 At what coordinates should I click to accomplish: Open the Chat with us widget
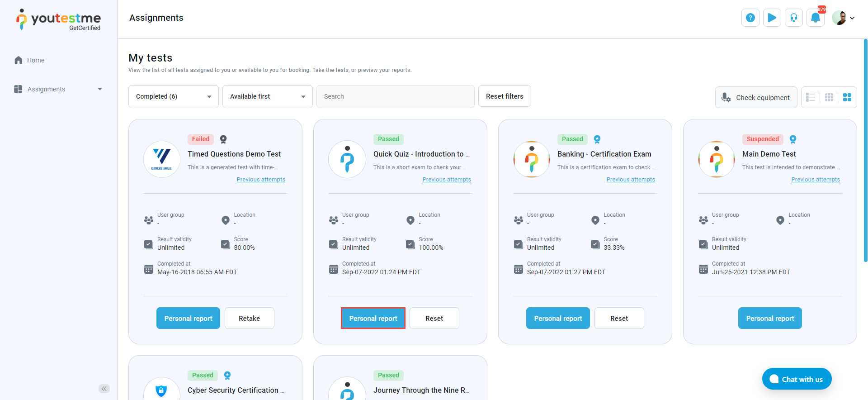coord(797,379)
